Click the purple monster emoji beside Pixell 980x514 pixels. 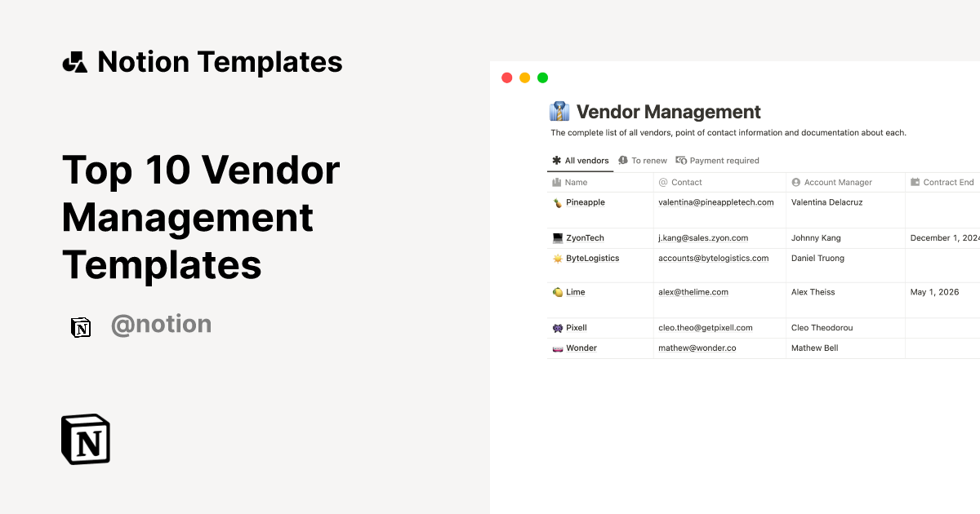click(x=557, y=327)
